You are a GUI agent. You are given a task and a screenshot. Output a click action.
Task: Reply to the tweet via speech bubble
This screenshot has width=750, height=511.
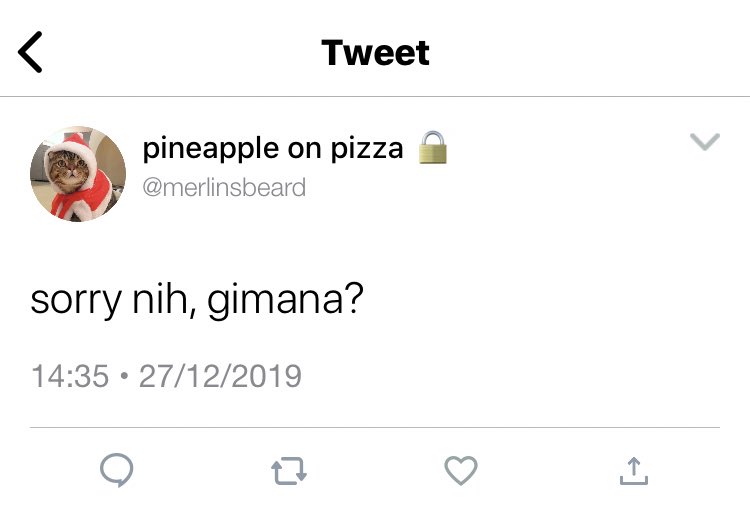point(117,470)
